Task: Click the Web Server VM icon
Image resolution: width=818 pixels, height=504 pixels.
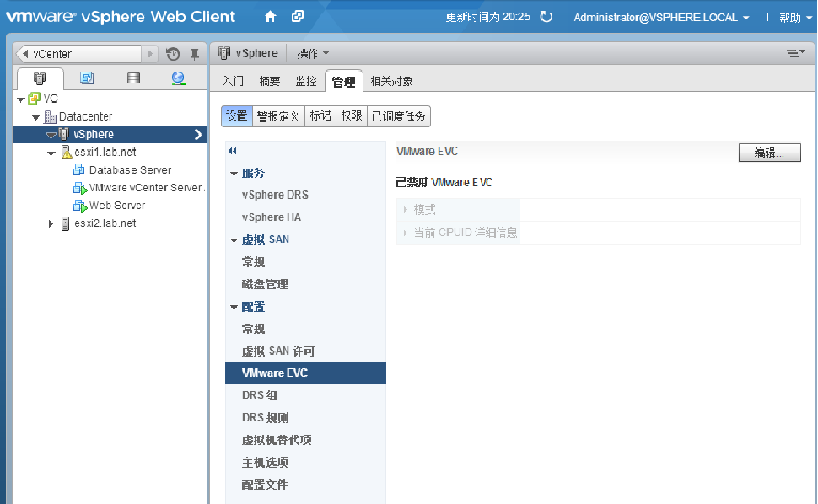Action: click(x=80, y=206)
